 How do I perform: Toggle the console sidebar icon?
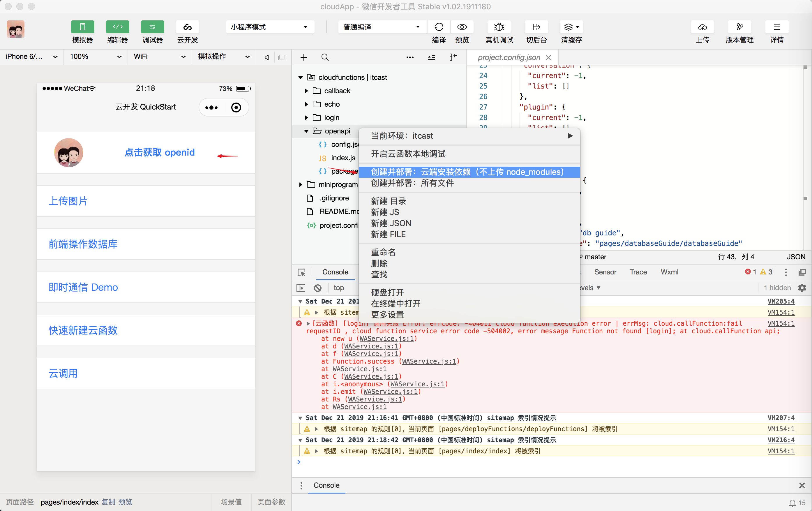point(301,288)
